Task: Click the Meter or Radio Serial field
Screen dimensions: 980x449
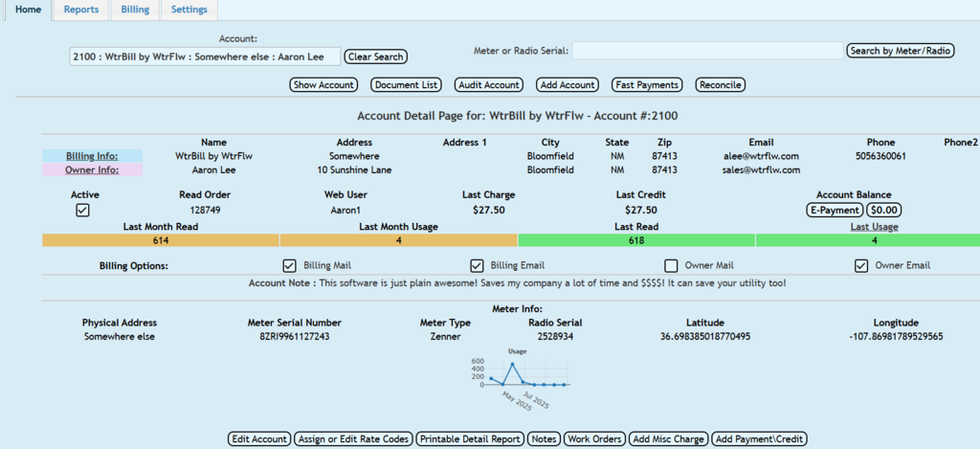Action: (x=707, y=50)
